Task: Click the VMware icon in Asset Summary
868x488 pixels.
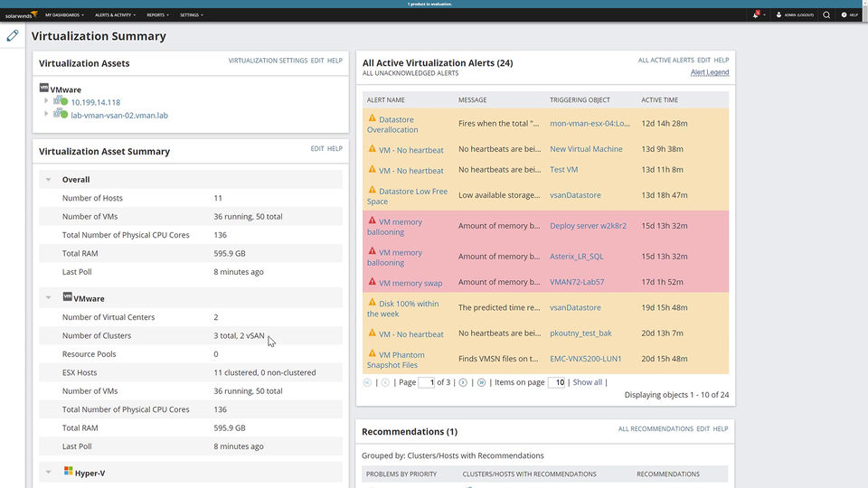Action: pyautogui.click(x=68, y=297)
